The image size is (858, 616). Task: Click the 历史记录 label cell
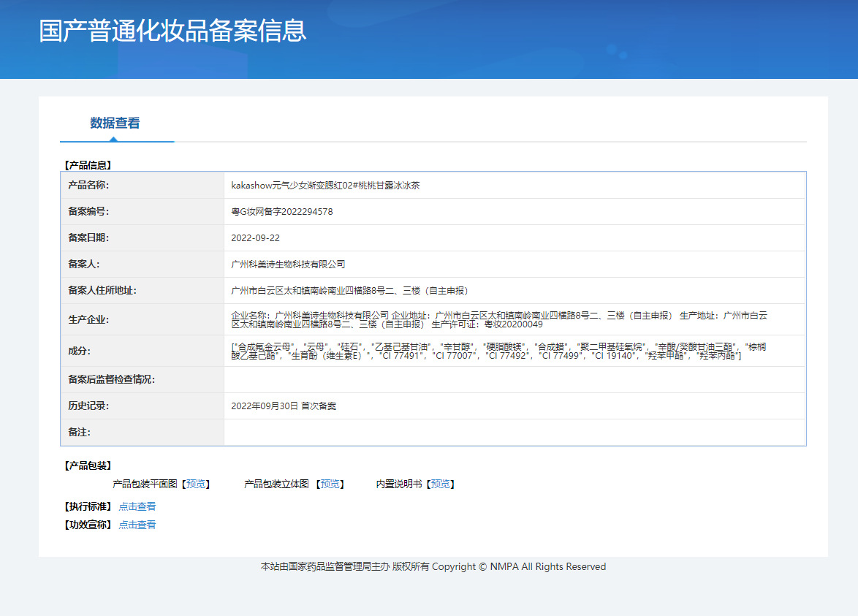coord(143,406)
